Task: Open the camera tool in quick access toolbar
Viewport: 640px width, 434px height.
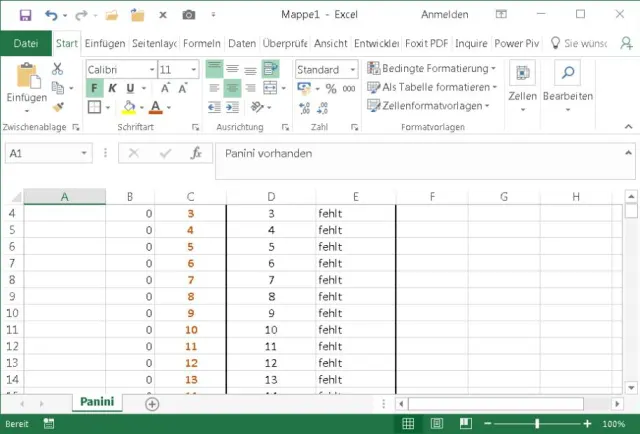Action: coord(187,15)
